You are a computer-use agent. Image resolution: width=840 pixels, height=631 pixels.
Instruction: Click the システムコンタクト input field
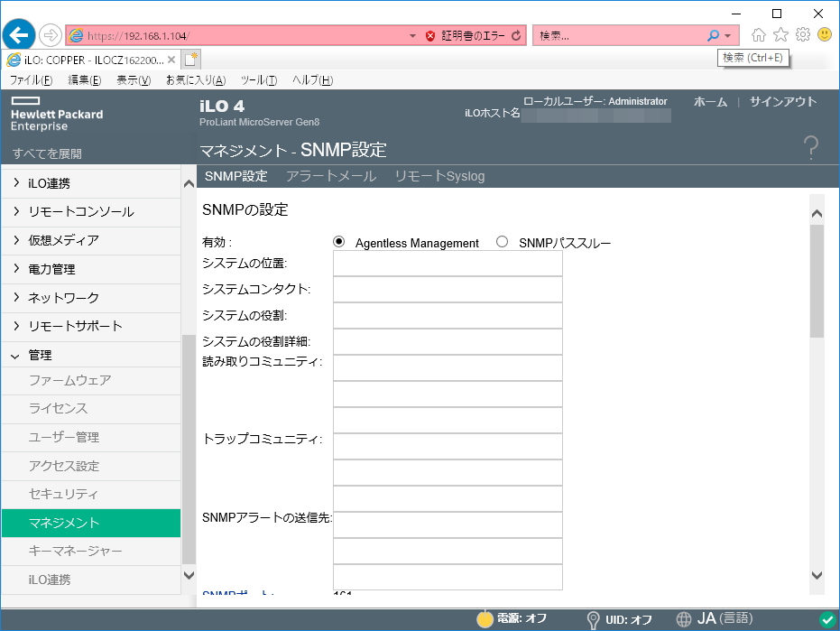(x=448, y=290)
